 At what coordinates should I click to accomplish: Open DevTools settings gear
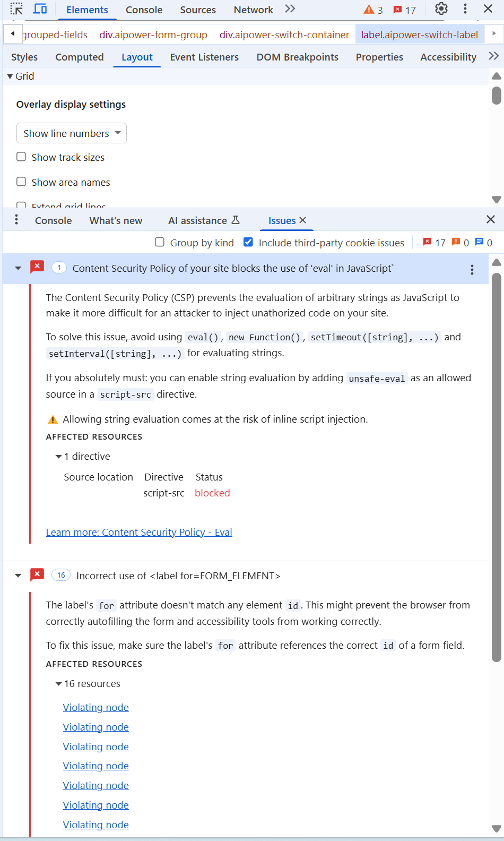click(x=441, y=9)
